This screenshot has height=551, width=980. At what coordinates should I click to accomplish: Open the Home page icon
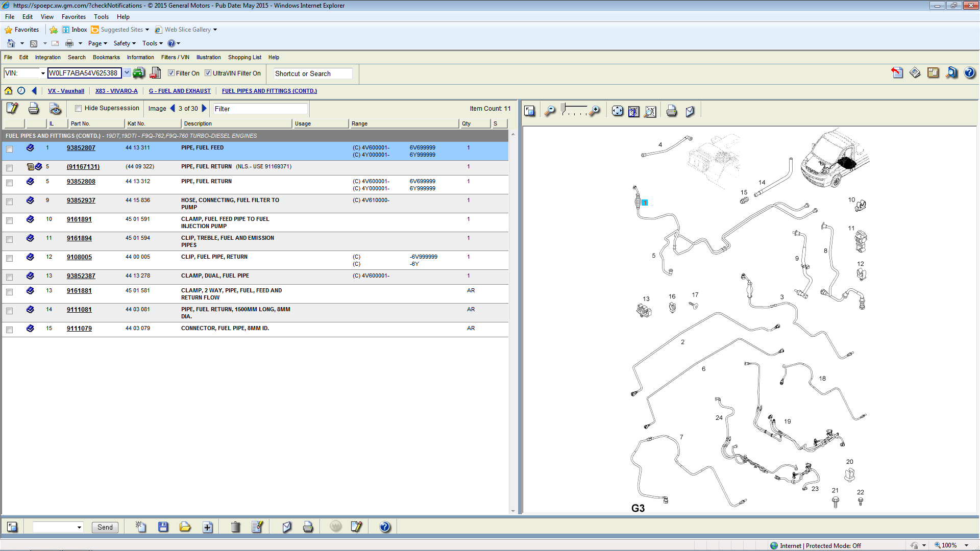[8, 91]
